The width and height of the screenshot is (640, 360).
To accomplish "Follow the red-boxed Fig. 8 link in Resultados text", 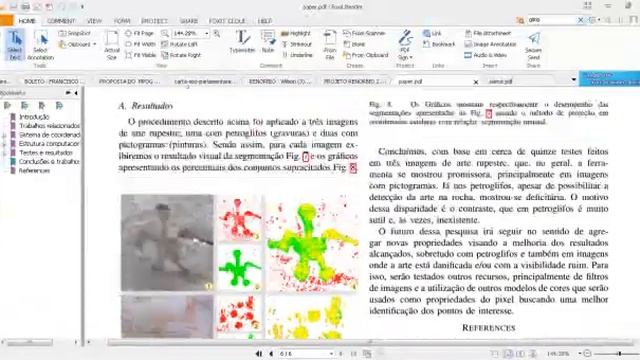I will [353, 168].
